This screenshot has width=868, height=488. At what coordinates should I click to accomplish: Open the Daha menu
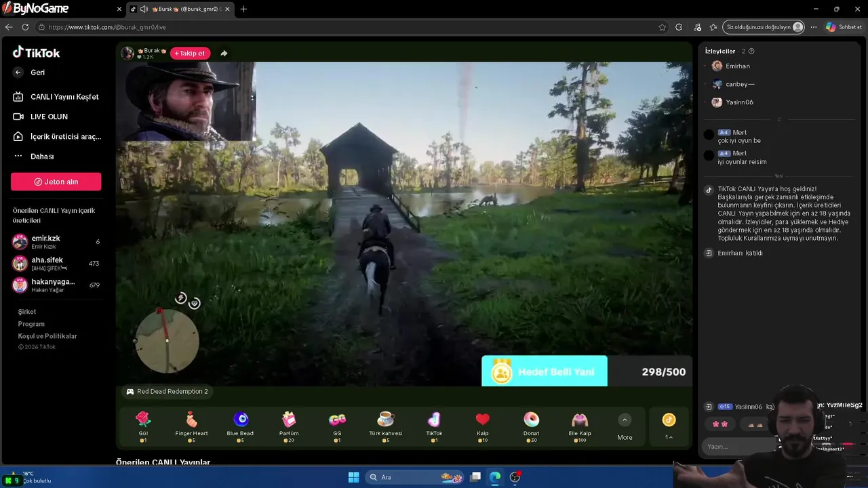coord(33,157)
